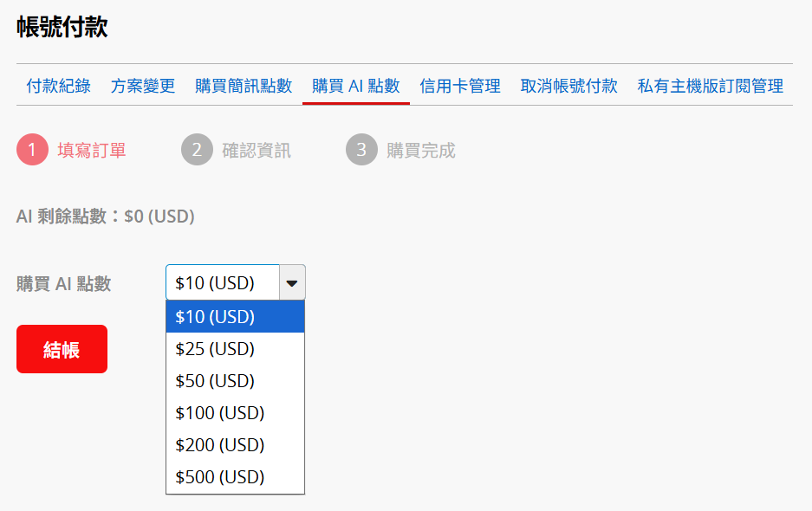Open the 私有主機版訂閱管理 tab
812x511 pixels.
pos(711,86)
